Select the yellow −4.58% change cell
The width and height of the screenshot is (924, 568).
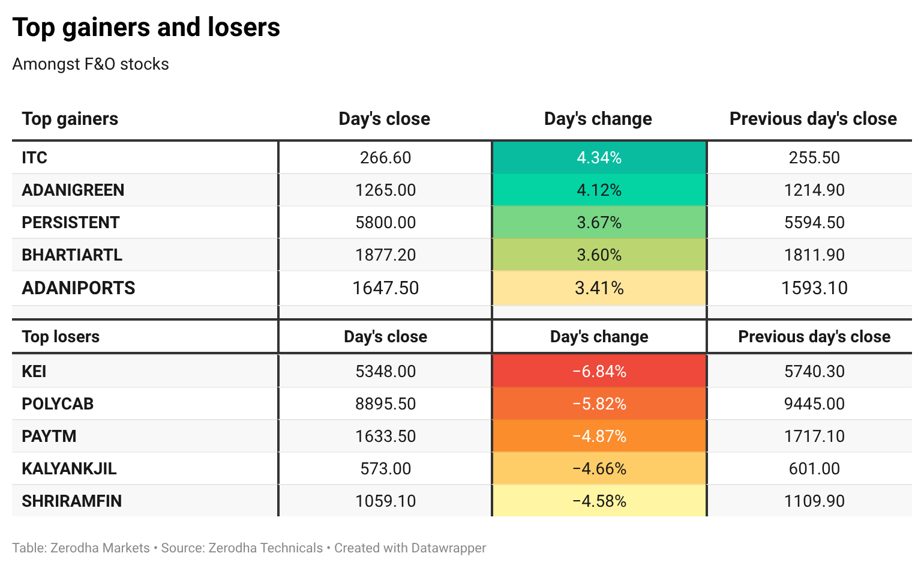click(x=599, y=501)
